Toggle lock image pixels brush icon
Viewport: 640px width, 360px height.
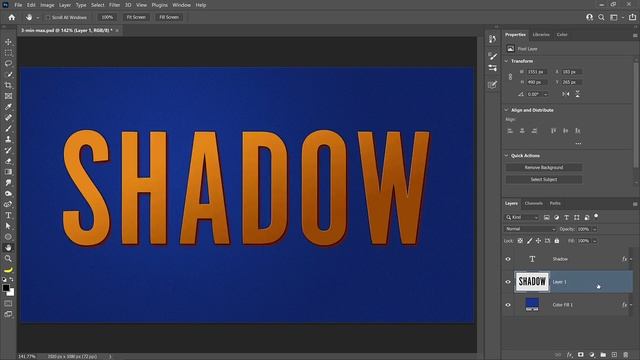(529, 241)
